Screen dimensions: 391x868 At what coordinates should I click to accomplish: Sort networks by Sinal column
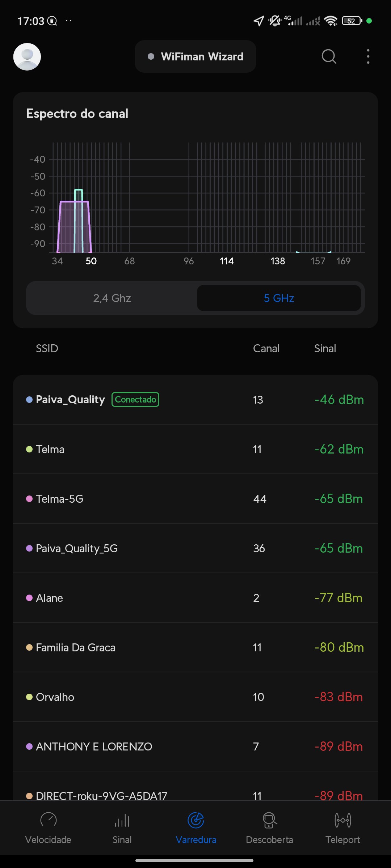pos(325,349)
